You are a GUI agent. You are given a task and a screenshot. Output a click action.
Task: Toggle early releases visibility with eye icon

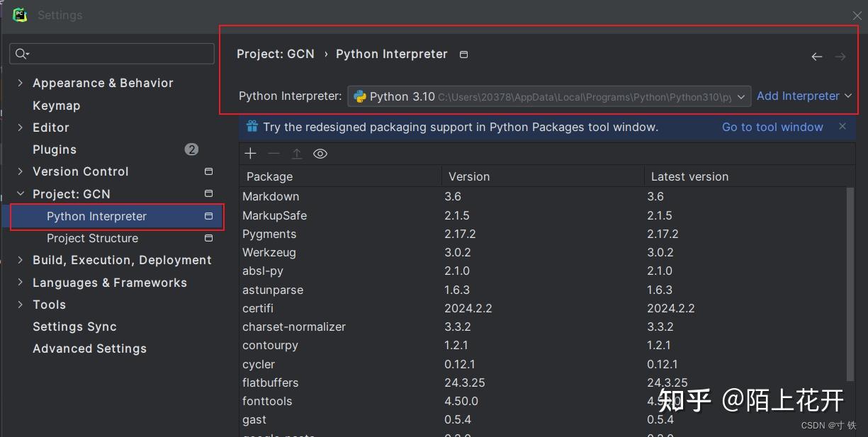pyautogui.click(x=320, y=153)
